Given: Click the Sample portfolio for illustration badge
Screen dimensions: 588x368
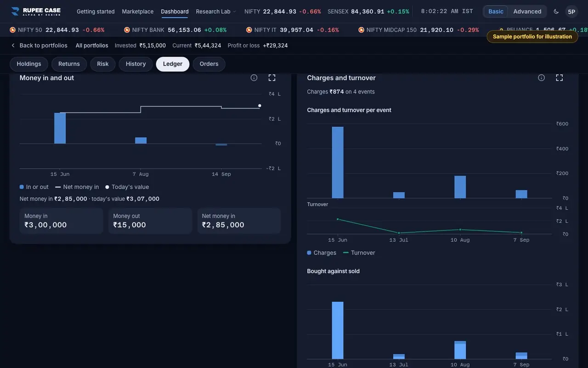Looking at the screenshot, I should click(532, 37).
